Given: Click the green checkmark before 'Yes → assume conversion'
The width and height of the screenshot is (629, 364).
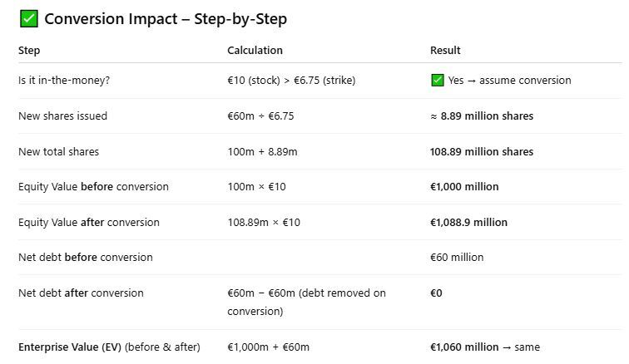Looking at the screenshot, I should 437,81.
